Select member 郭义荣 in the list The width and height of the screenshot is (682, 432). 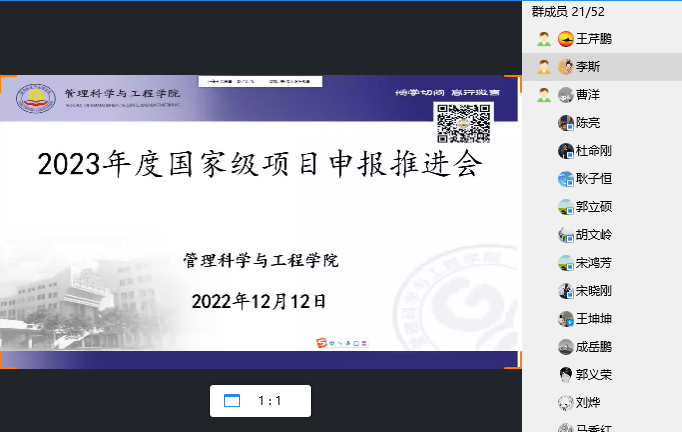[x=594, y=375]
